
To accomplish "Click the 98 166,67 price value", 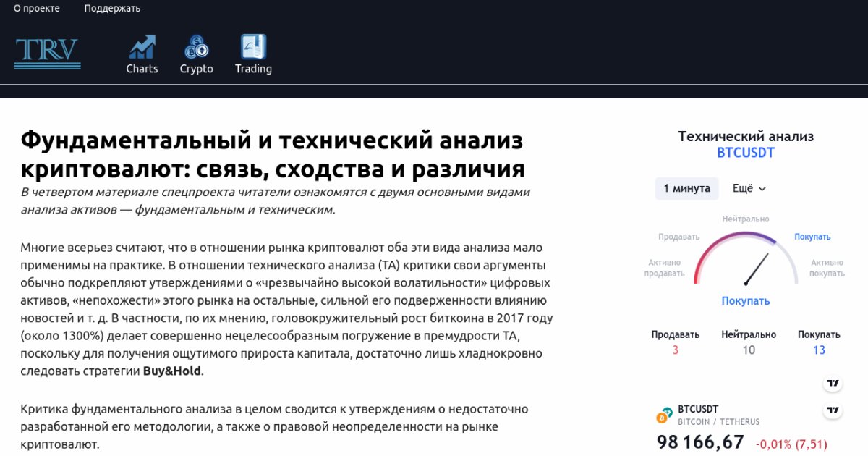I will point(700,442).
